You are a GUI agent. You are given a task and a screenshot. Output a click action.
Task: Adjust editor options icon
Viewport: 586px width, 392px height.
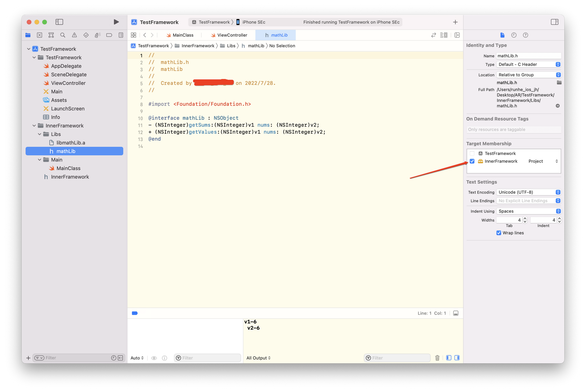point(444,35)
